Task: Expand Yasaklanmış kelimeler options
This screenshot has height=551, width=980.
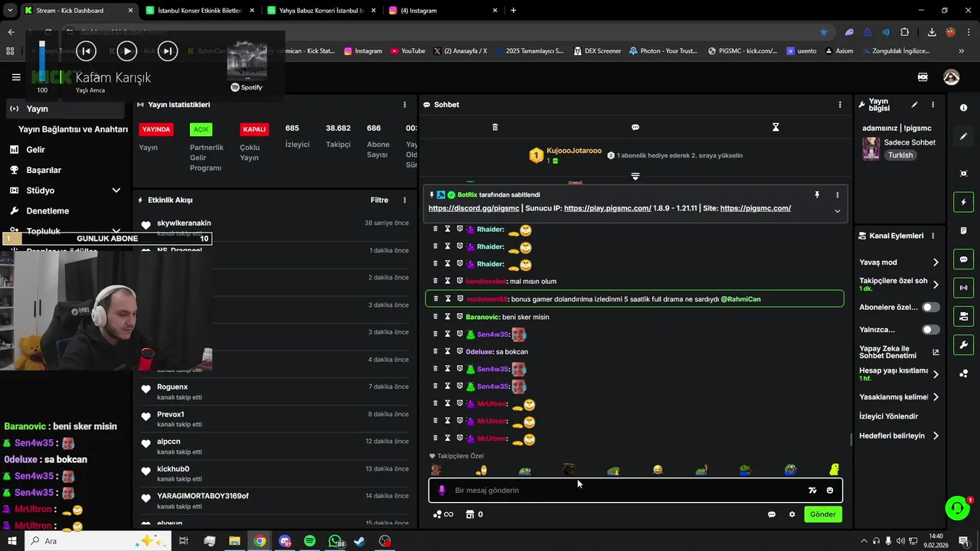Action: (936, 397)
